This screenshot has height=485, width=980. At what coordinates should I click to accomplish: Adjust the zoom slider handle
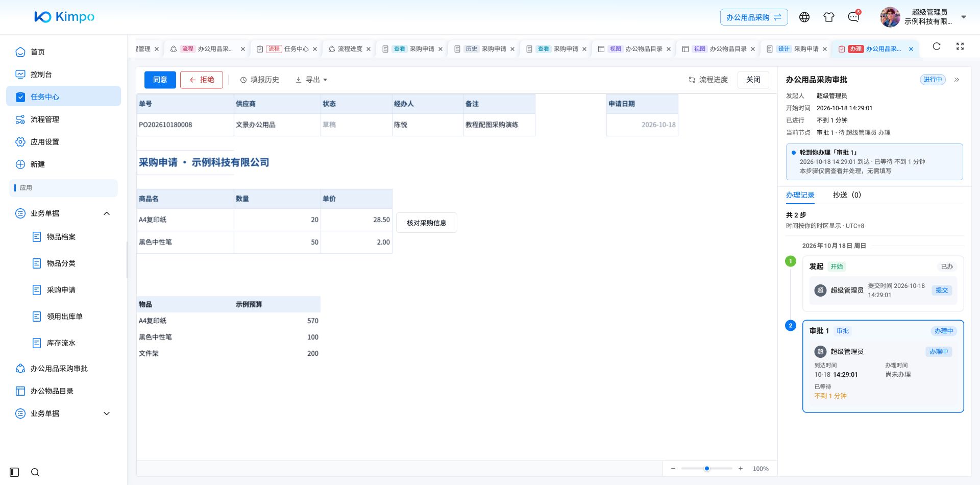pos(707,469)
